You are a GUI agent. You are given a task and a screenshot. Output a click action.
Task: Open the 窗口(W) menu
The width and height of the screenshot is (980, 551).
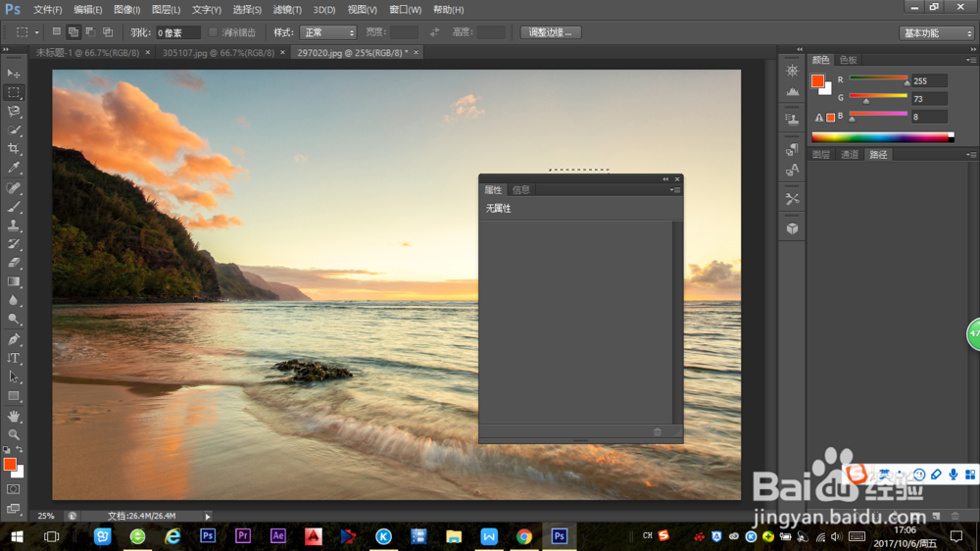coord(405,10)
